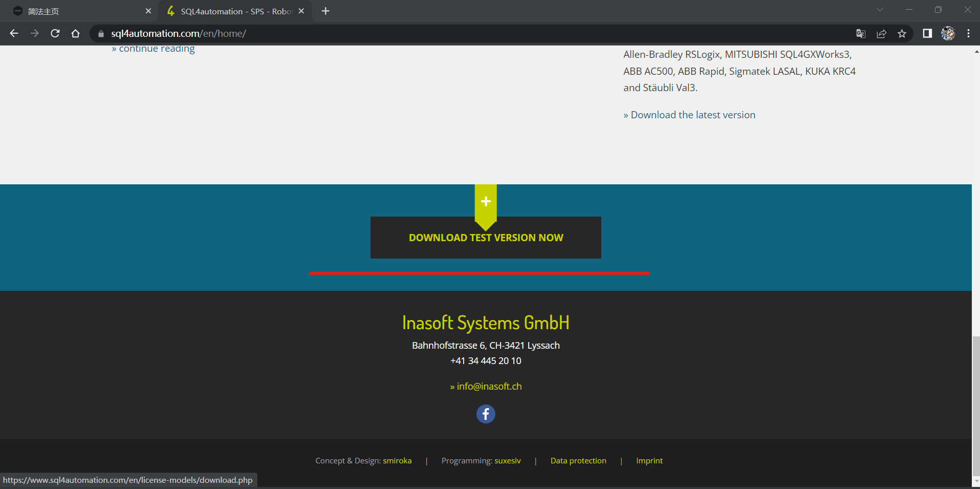Open the Imprint page
980x489 pixels.
[649, 461]
